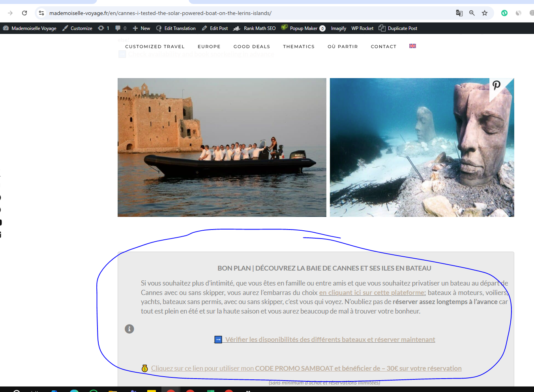Open the Où Partir nav item
Viewport: 534px width, 392px height.
(343, 47)
